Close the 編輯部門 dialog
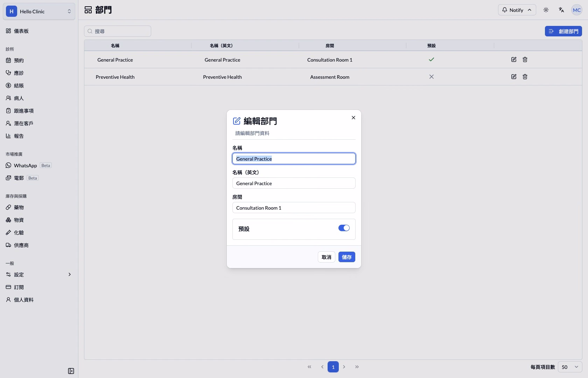 [x=353, y=118]
